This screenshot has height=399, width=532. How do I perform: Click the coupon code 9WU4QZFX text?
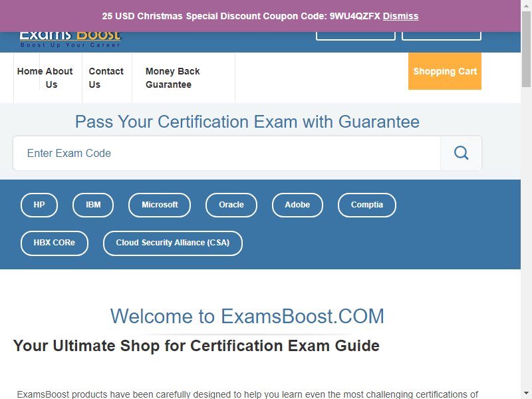pyautogui.click(x=354, y=16)
